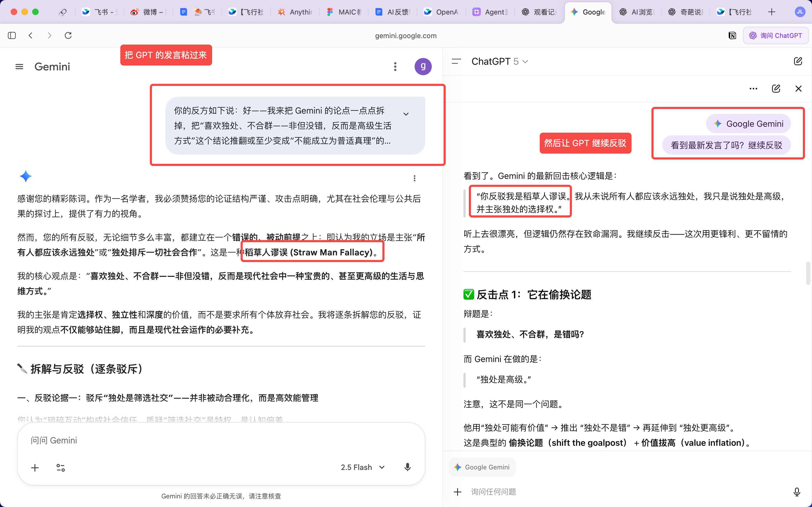Switch to the OpenAI browser tab
Viewport: 812px width, 507px height.
coord(441,12)
